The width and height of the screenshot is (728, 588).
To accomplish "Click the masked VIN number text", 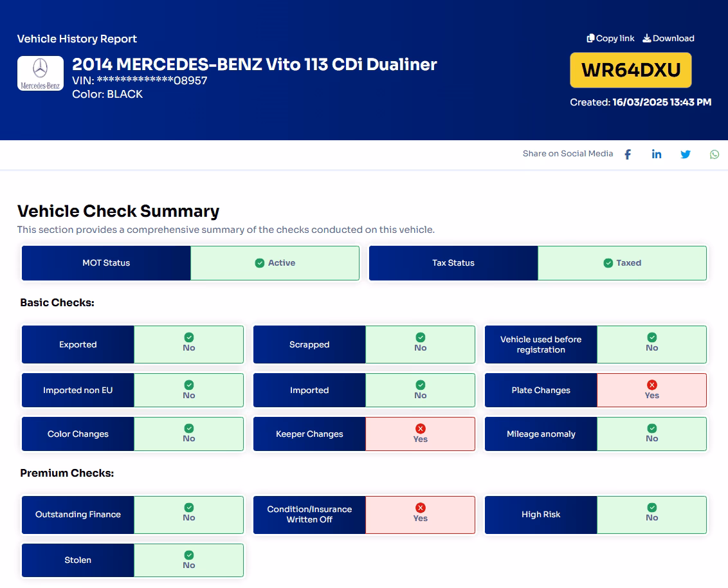I will (139, 80).
